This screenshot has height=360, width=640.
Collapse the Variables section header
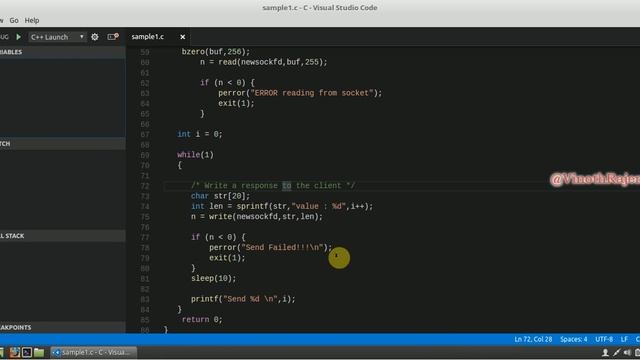point(63,52)
